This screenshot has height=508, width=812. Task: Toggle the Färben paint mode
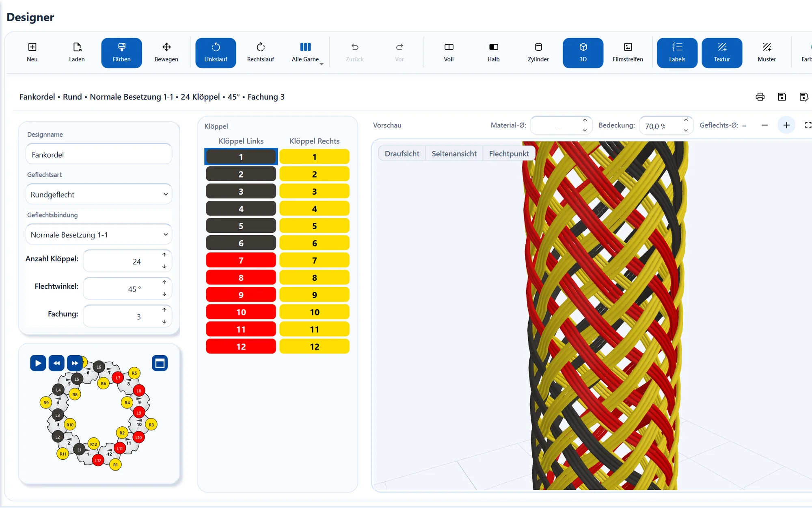121,53
